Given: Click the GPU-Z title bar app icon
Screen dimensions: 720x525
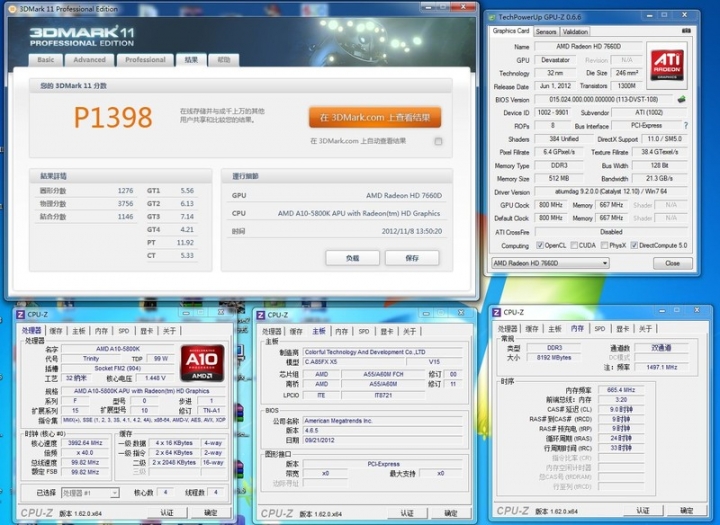Looking at the screenshot, I should pyautogui.click(x=492, y=17).
